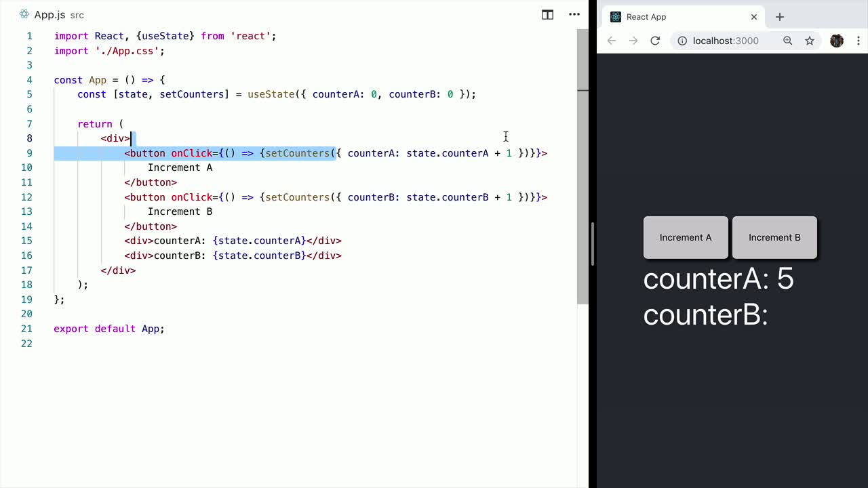Click line number 9 in the gutter
This screenshot has width=868, height=488.
click(x=28, y=153)
